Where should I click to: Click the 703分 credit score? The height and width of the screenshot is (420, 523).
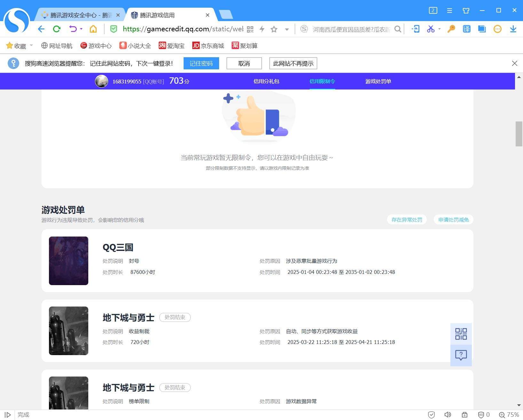tap(179, 81)
